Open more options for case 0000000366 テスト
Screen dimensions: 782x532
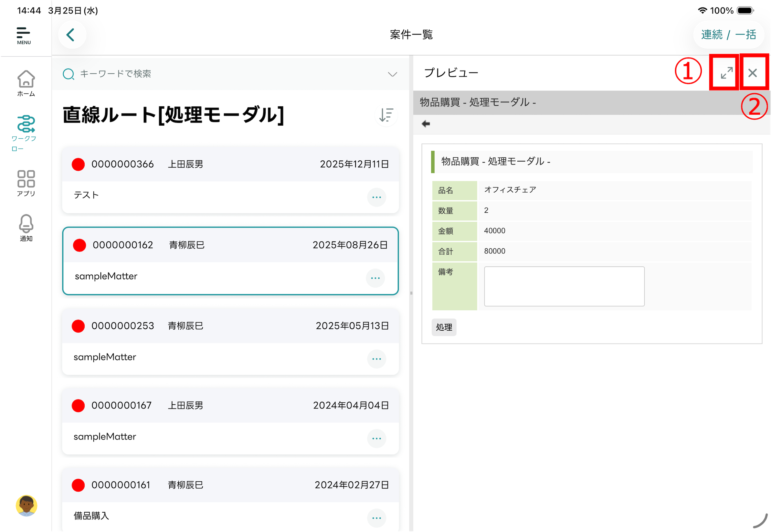[x=376, y=197]
